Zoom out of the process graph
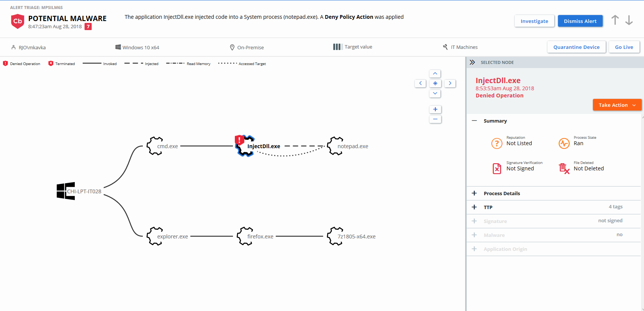The image size is (644, 311). coord(435,119)
